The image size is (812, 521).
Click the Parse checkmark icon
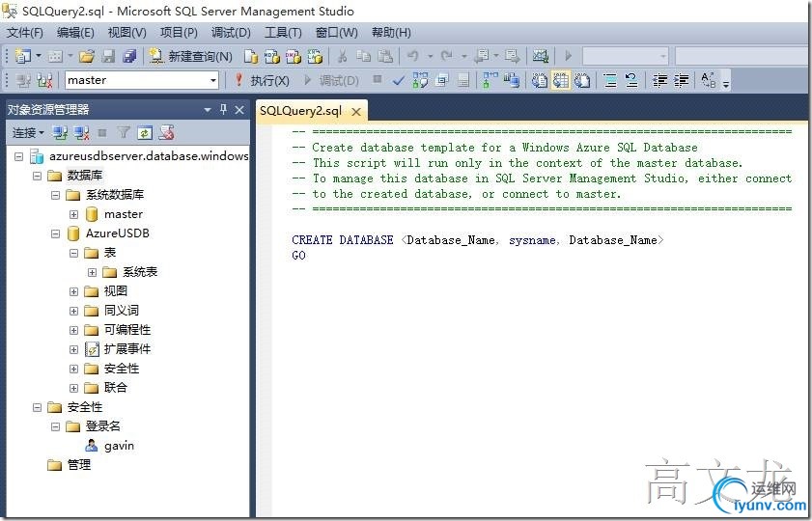[398, 80]
